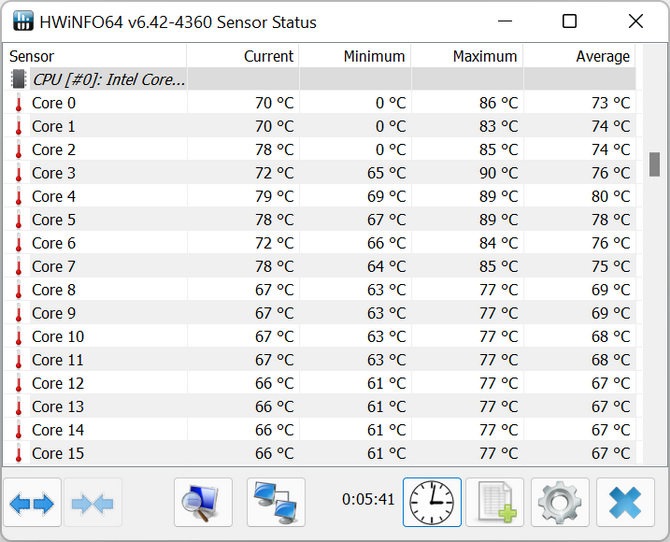This screenshot has width=670, height=542.
Task: Click Core 1 average value 74 °C
Action: point(611,127)
